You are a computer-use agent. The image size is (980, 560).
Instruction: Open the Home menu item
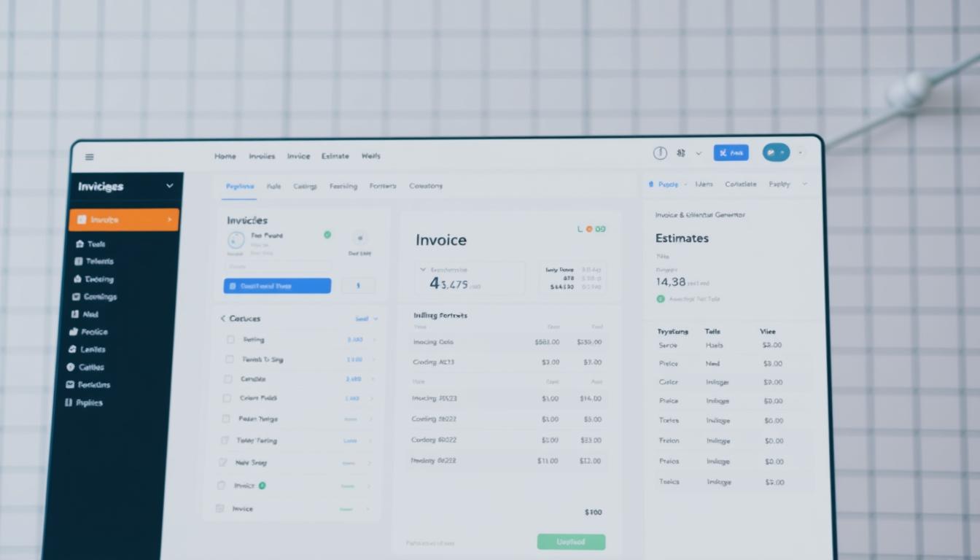225,156
